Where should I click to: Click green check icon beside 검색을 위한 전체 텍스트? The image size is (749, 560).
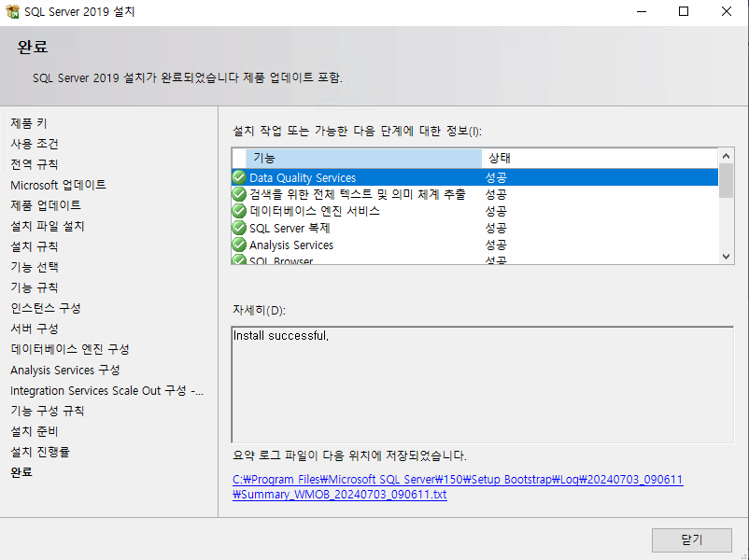tap(239, 194)
